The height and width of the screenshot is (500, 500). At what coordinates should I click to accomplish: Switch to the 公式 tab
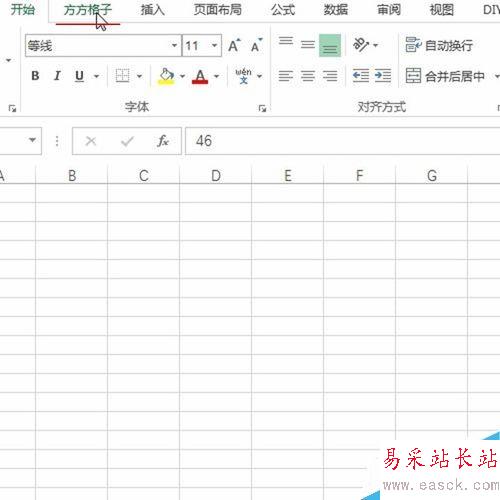[x=283, y=10]
